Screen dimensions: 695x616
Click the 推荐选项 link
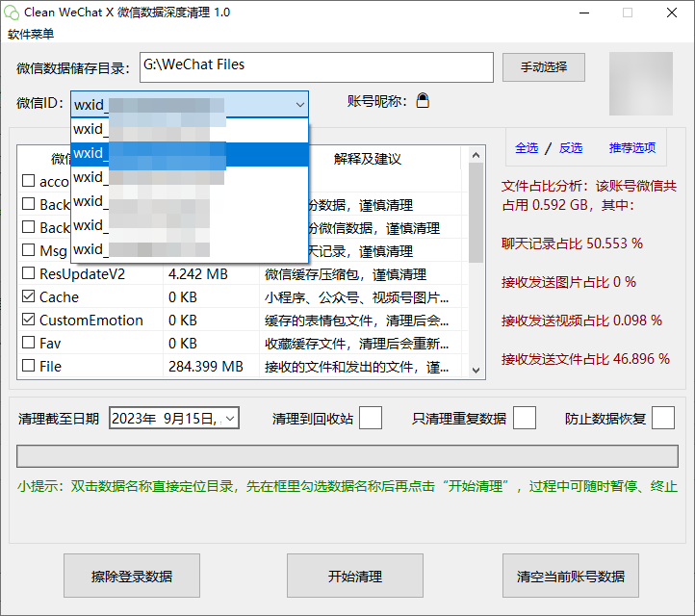tap(632, 148)
